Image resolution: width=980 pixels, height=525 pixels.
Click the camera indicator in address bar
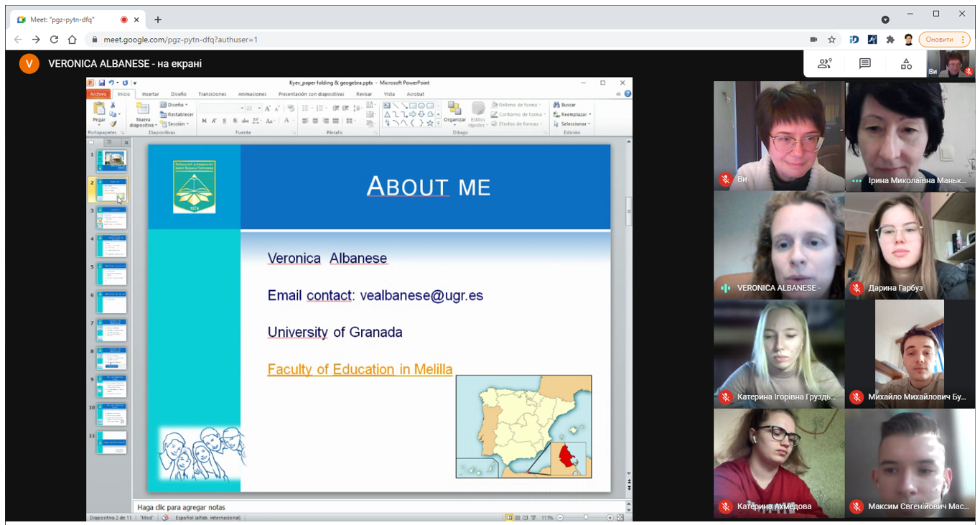(x=813, y=40)
